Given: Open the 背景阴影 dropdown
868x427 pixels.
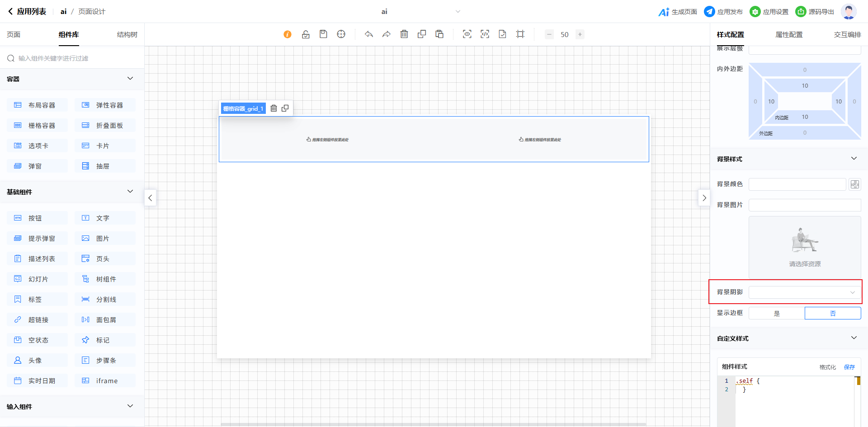Looking at the screenshot, I should 805,292.
